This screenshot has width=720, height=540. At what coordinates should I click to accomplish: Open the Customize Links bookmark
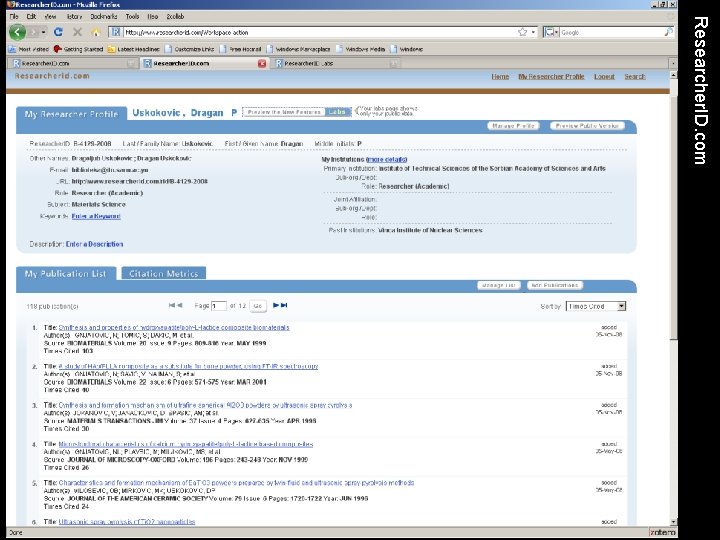[x=190, y=49]
